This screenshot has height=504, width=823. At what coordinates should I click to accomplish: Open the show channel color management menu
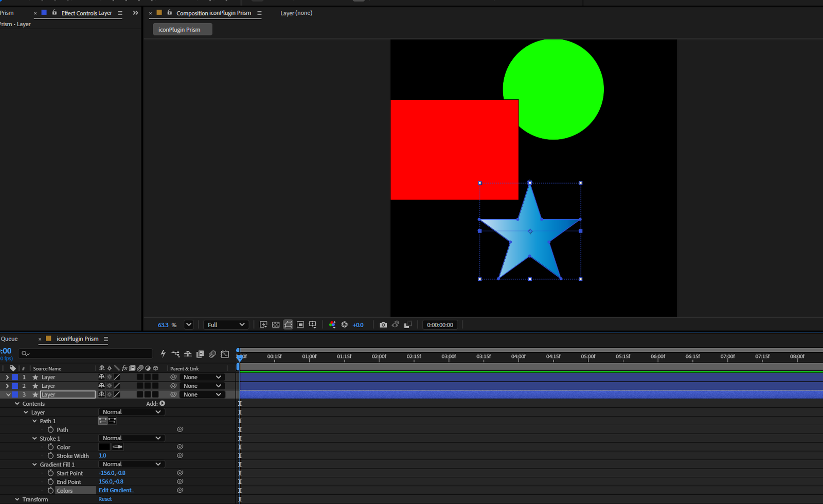[x=332, y=325]
